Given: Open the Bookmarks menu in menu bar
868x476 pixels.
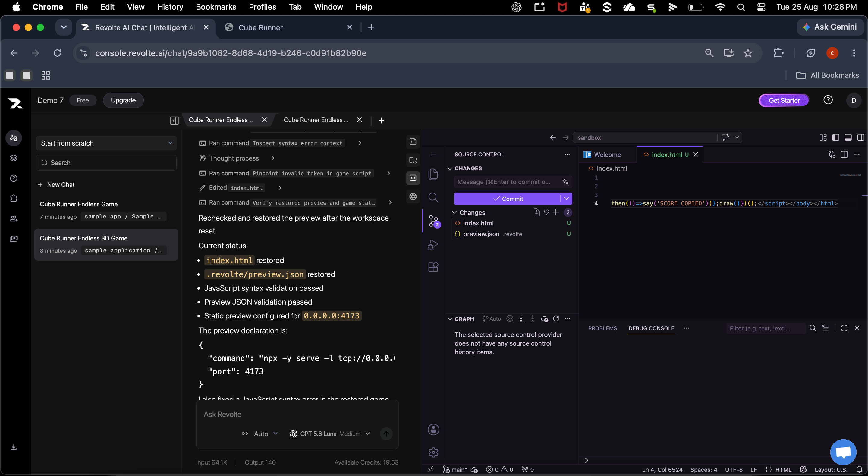Looking at the screenshot, I should click(216, 7).
